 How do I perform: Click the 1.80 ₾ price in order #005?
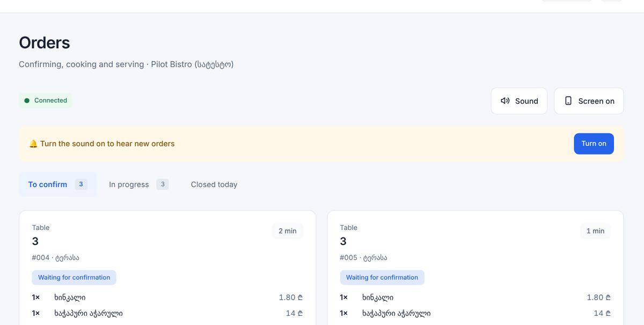coord(598,298)
